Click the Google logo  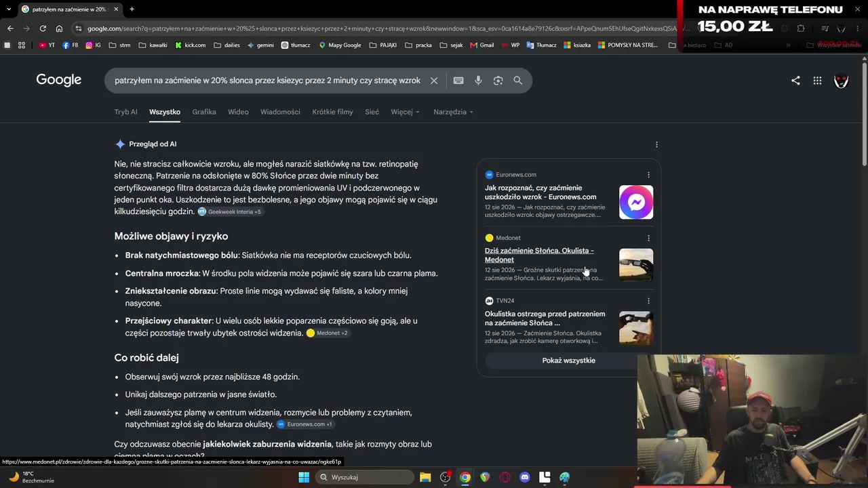coord(59,80)
